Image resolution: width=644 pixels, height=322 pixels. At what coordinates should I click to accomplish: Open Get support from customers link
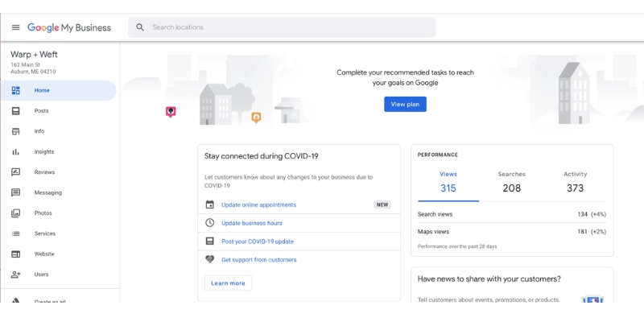click(x=258, y=259)
